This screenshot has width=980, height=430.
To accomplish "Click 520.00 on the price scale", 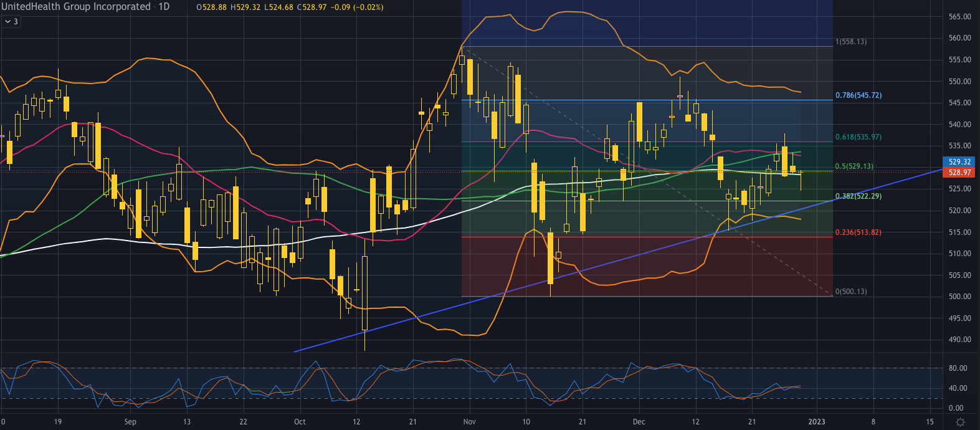I will (960, 211).
